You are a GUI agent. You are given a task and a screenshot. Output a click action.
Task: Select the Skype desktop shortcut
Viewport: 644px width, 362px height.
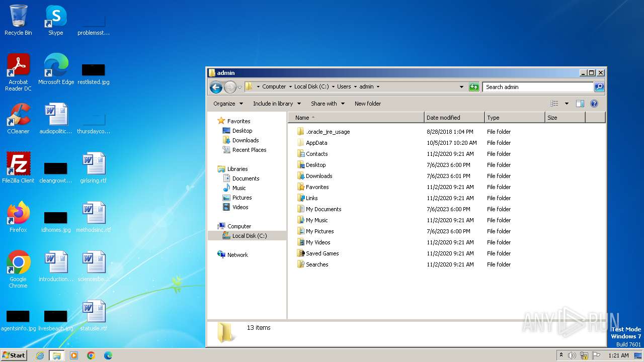(56, 20)
